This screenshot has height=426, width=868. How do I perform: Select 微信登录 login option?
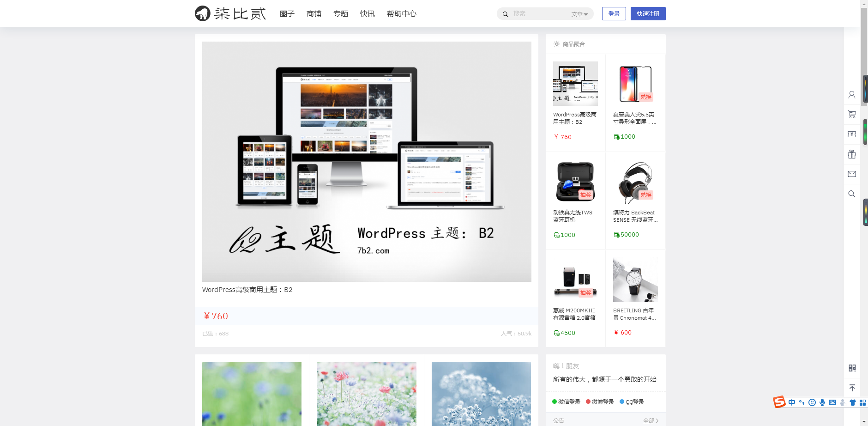coord(567,402)
